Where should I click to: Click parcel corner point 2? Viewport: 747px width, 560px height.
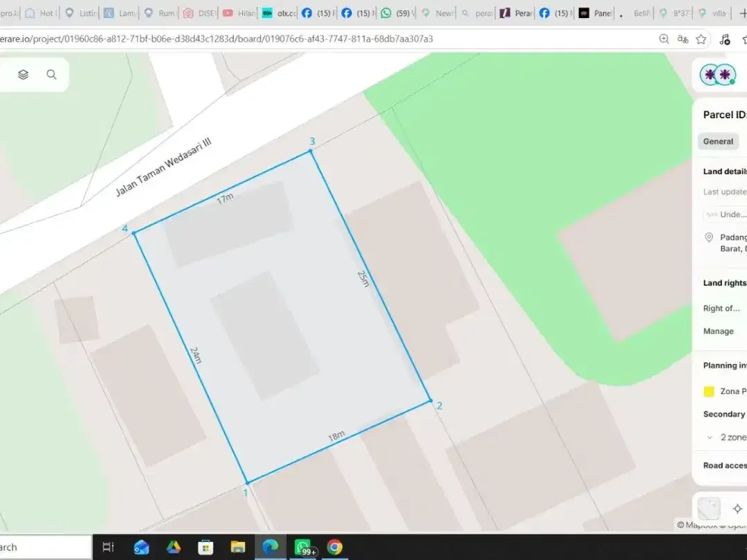coord(431,401)
